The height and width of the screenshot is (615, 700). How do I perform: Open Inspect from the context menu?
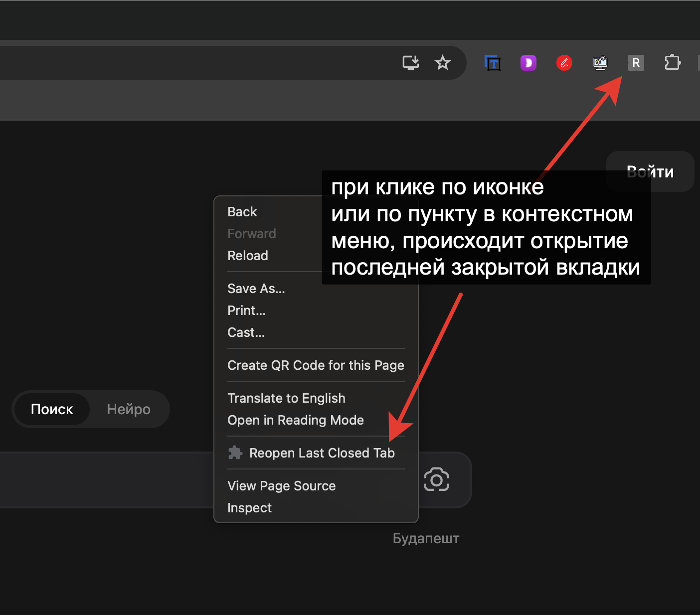pos(249,507)
